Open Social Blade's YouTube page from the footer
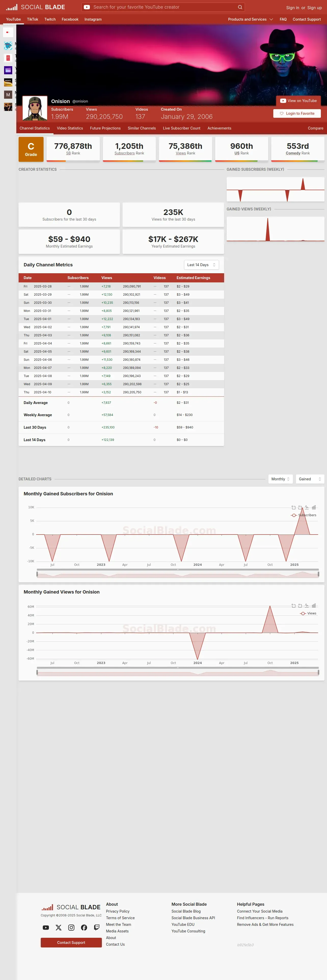 (x=46, y=928)
